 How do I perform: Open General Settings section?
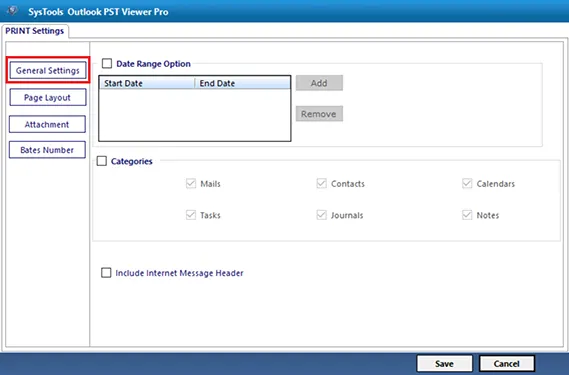point(48,70)
